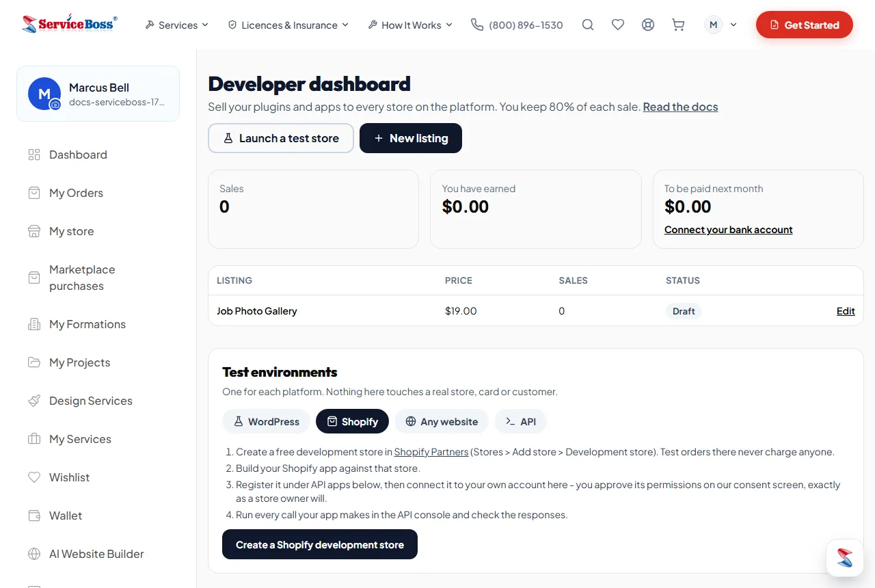
Task: Switch to the API tab
Action: tap(520, 421)
